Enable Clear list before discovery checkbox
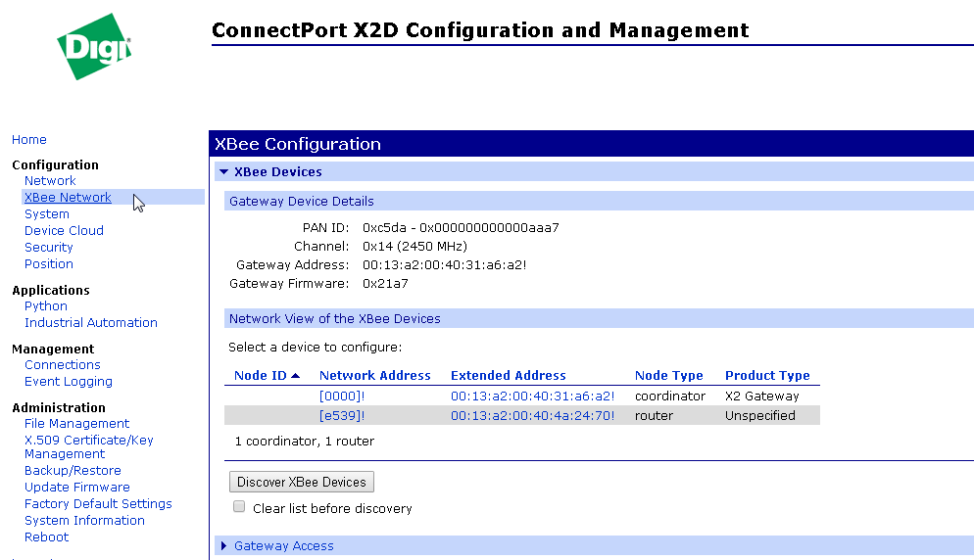 point(239,507)
